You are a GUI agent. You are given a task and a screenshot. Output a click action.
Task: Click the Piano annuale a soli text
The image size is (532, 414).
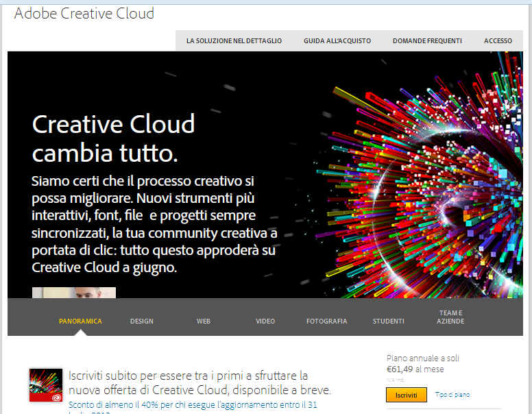(423, 358)
